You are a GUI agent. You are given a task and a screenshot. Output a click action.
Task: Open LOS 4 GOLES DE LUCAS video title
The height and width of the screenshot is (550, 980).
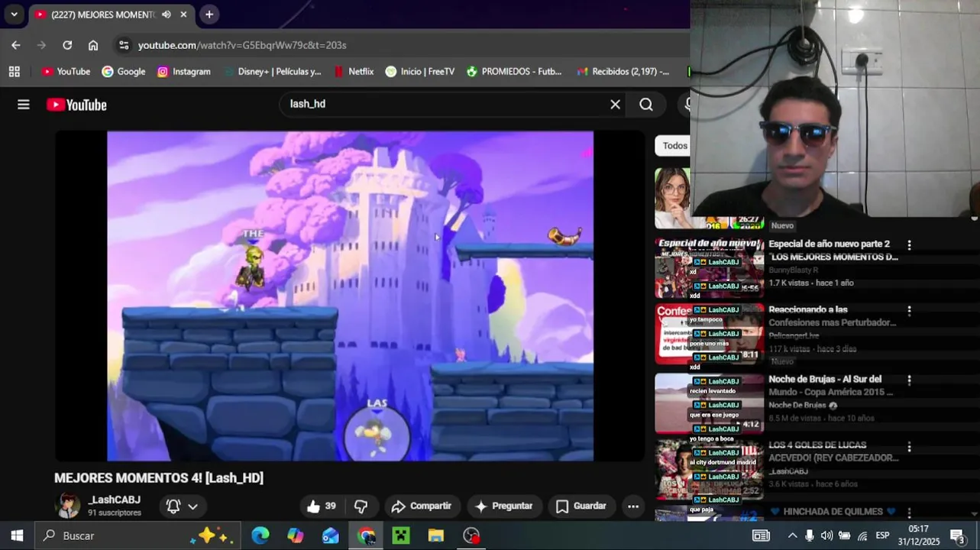[x=833, y=451]
